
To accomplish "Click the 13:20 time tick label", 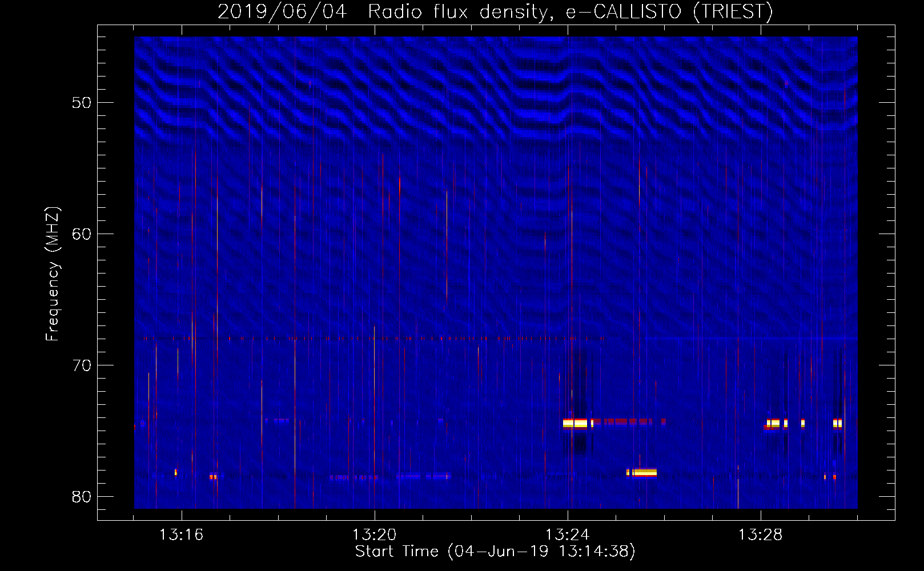I will coord(374,535).
